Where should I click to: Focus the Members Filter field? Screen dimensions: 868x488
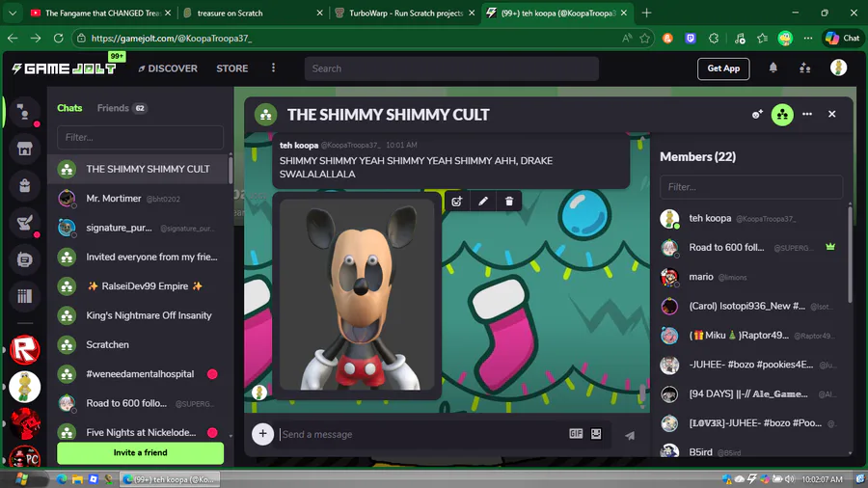[x=751, y=187]
